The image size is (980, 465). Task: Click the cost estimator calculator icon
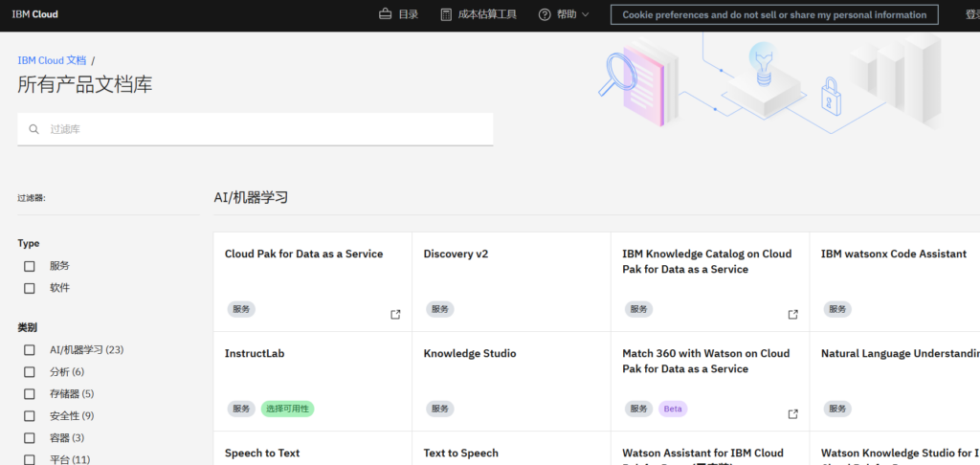point(446,14)
